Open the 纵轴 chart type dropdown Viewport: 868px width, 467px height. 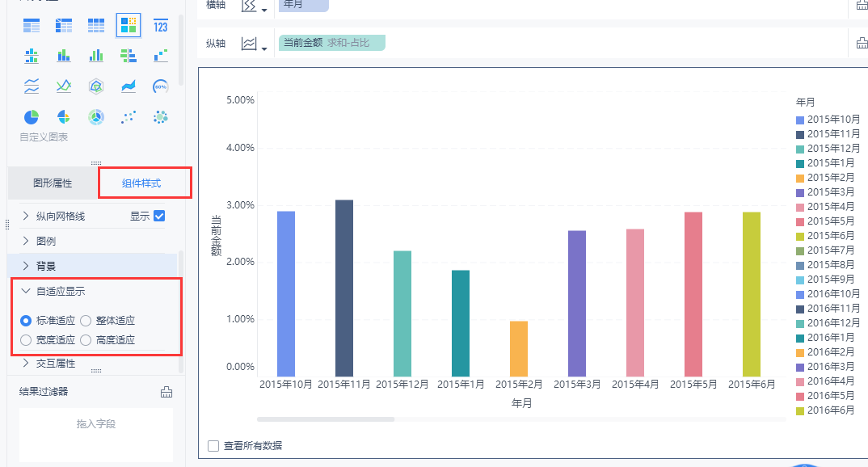click(x=254, y=44)
